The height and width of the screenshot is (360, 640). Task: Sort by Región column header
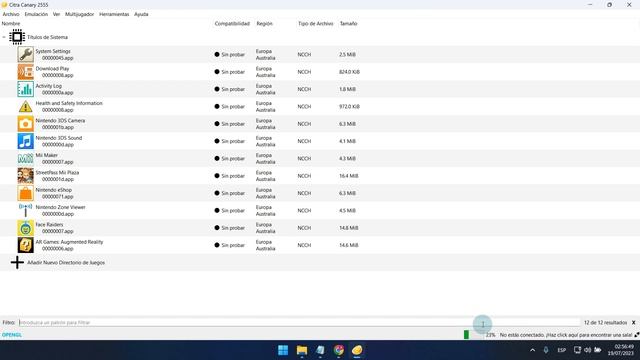264,24
